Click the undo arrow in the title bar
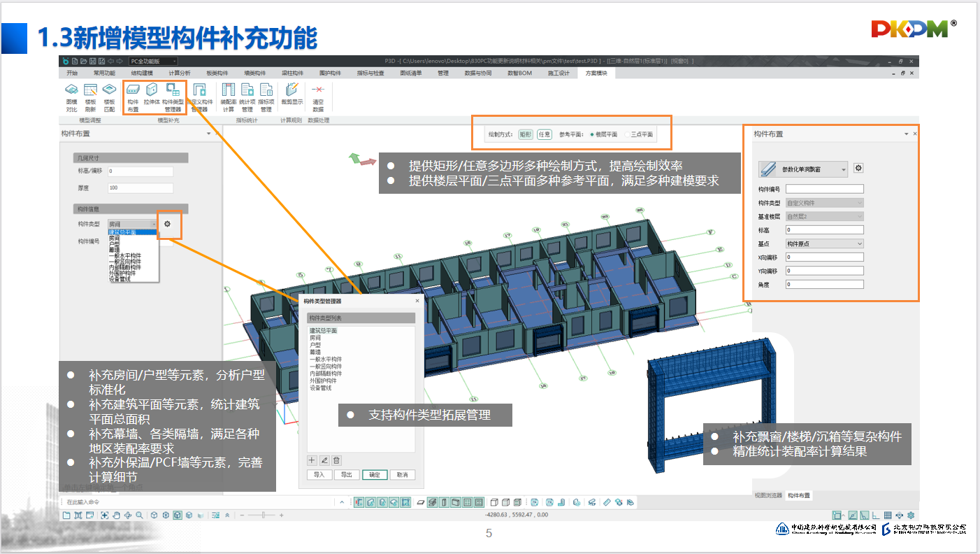Image resolution: width=980 pixels, height=554 pixels. [x=111, y=62]
